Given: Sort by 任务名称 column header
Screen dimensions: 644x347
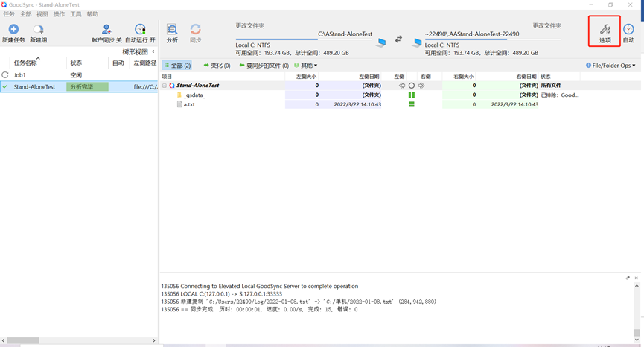Looking at the screenshot, I should [x=25, y=63].
